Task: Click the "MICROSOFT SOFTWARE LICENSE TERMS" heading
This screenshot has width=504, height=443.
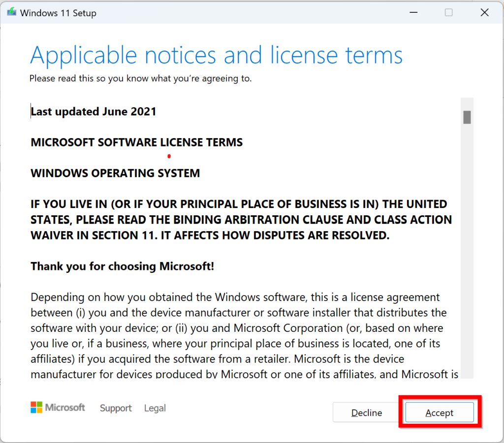Action: [136, 143]
